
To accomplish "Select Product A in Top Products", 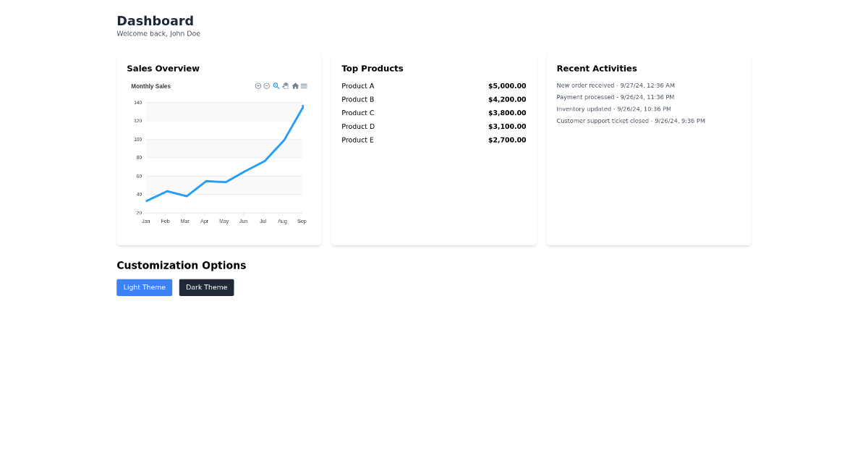I will (x=357, y=85).
